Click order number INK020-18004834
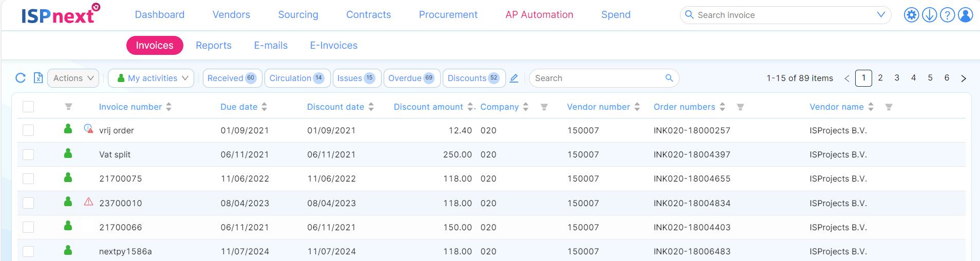The image size is (980, 261). tap(692, 203)
